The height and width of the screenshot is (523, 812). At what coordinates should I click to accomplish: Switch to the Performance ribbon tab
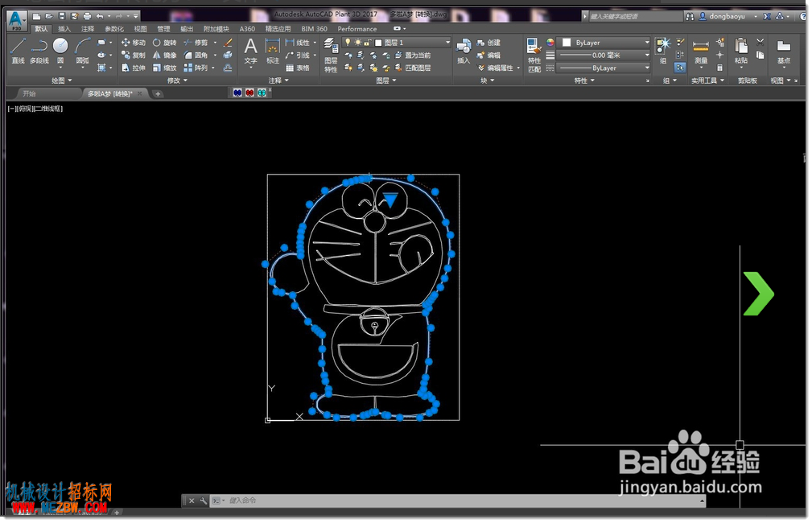point(357,29)
